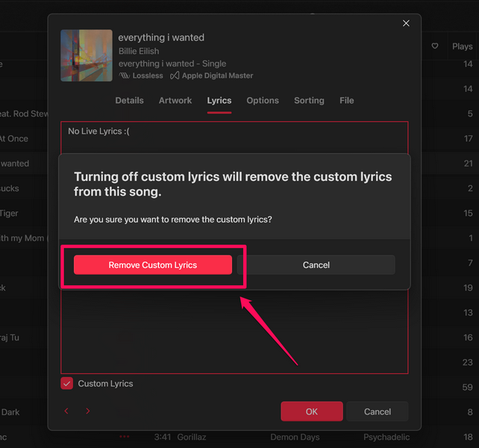This screenshot has width=479, height=448.
Task: Switch to the Options tab
Action: point(263,101)
